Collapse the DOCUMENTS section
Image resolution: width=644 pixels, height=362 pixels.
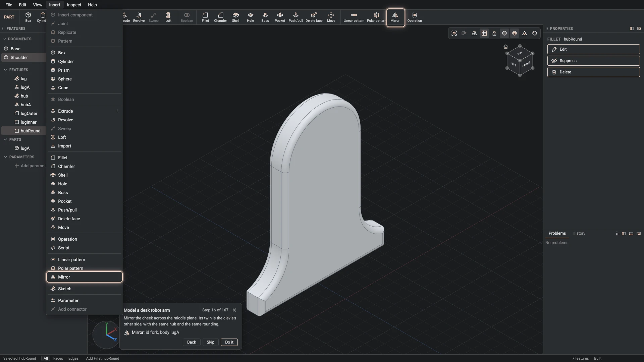5,39
